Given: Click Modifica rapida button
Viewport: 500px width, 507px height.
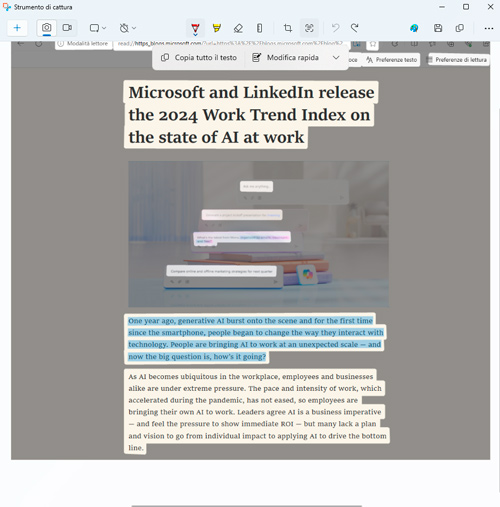Looking at the screenshot, I should (285, 58).
